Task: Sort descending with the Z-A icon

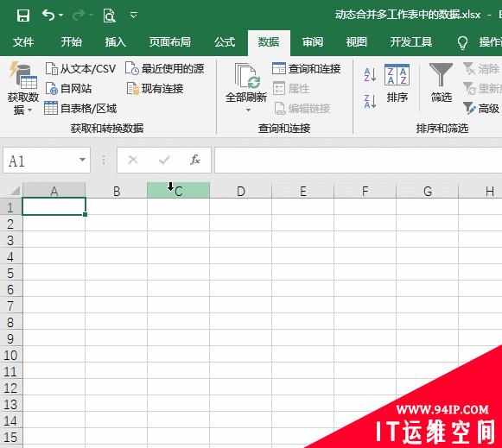Action: pos(370,101)
